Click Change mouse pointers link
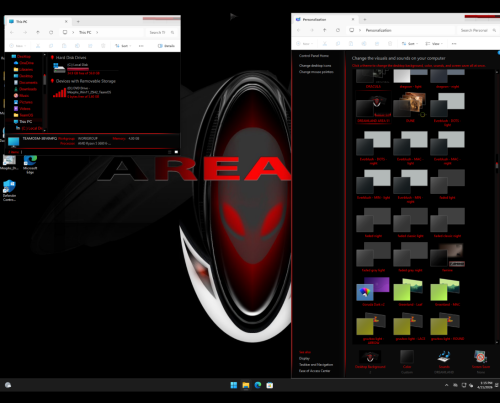Viewport: 500px width, 403px height. point(316,72)
